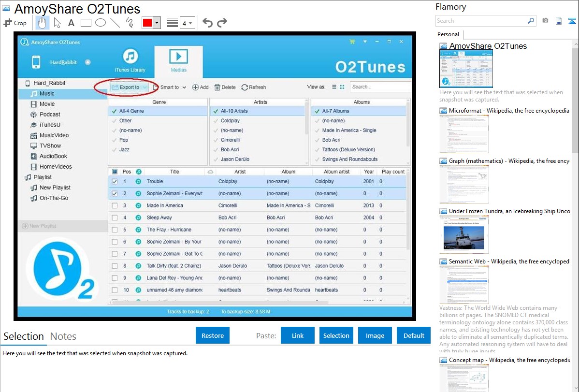
Task: Open the annotation color dropdown arrow
Action: 157,23
